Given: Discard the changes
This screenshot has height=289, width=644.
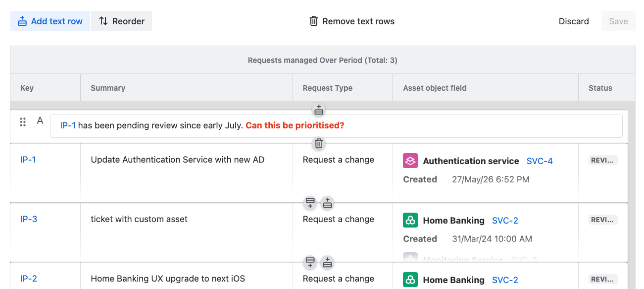Looking at the screenshot, I should coord(574,21).
